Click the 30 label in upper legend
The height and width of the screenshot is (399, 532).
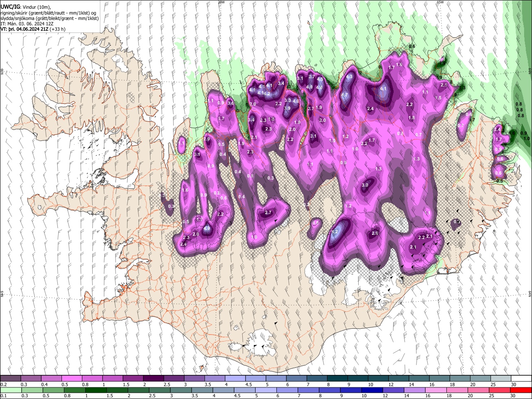click(x=513, y=384)
